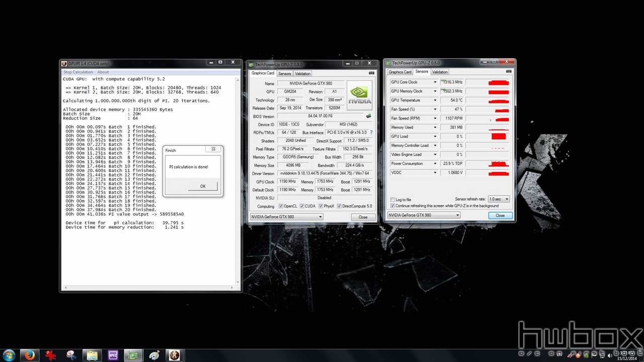Switch to Validation tab in Graphics Card window

point(302,73)
